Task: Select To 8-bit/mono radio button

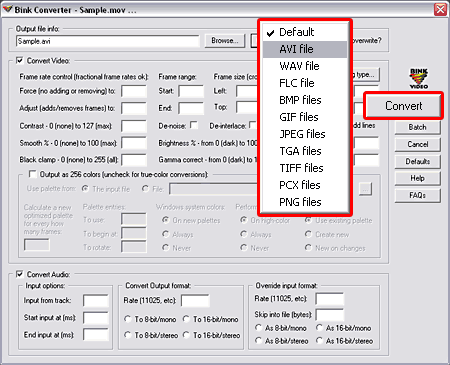Action: 127,319
